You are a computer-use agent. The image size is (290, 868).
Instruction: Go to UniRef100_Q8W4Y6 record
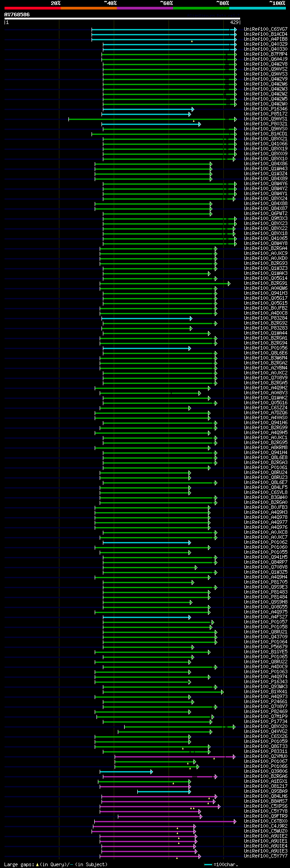pos(266,183)
